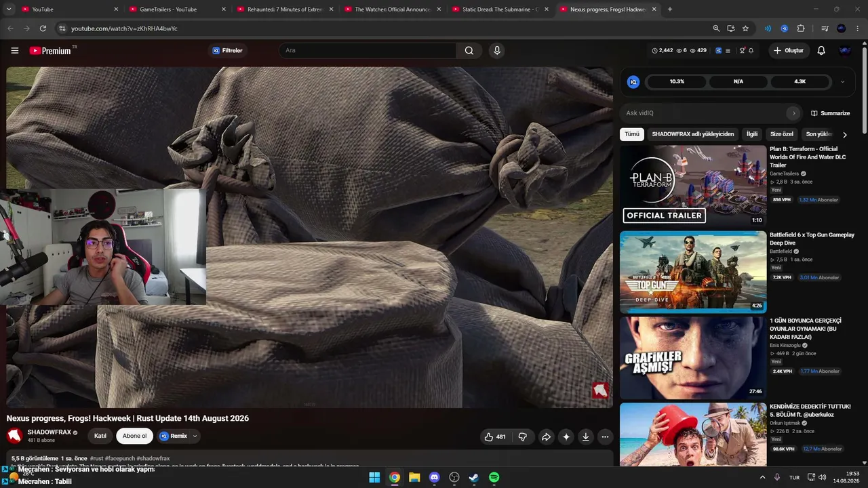Show more filter chips with right arrow
868x488 pixels.
click(844, 134)
